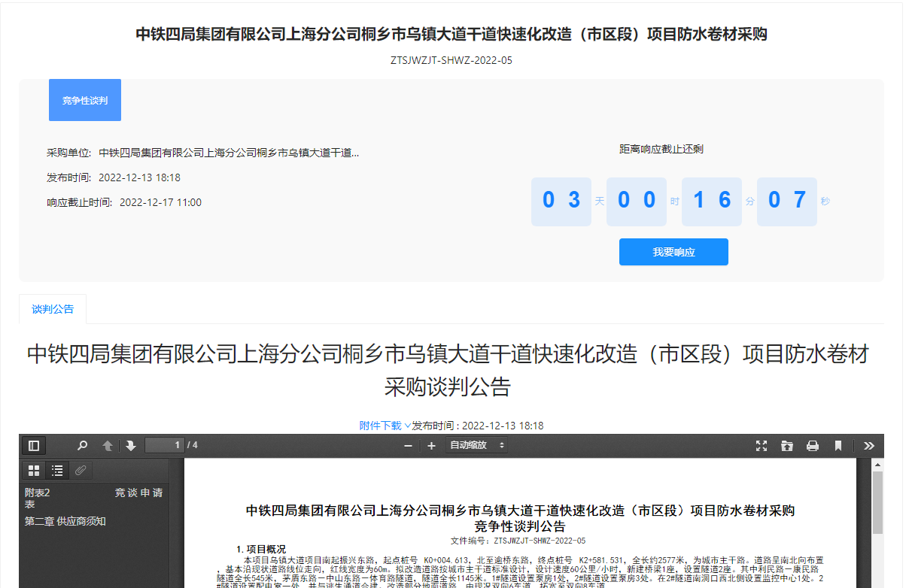Click 响应截止时间 2022-12-17 11:00 text
Image resolution: width=909 pixels, height=588 pixels.
click(x=124, y=202)
